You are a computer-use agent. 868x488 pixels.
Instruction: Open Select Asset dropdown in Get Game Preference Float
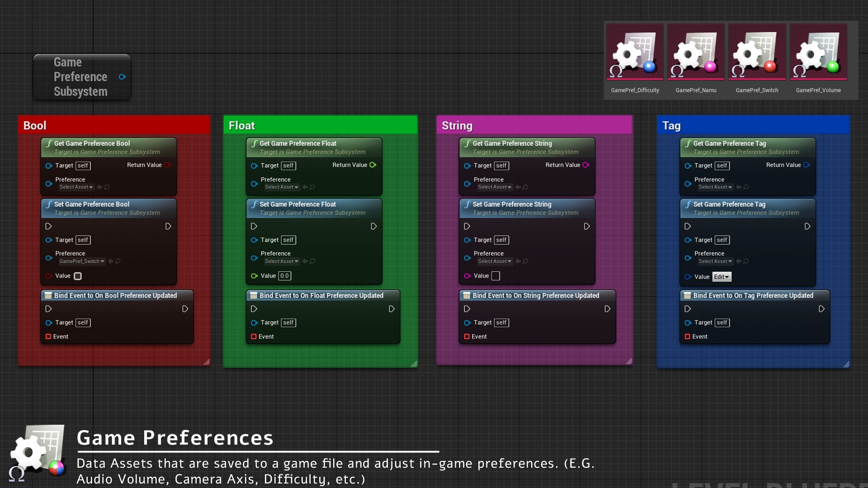coord(281,187)
